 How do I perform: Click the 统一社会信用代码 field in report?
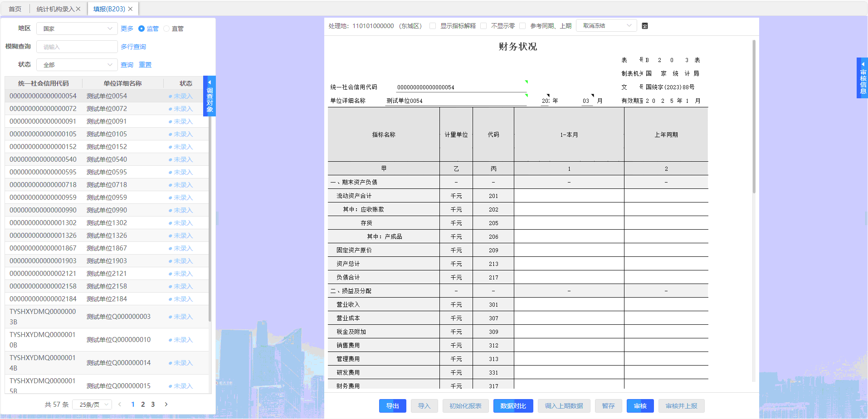tap(462, 87)
